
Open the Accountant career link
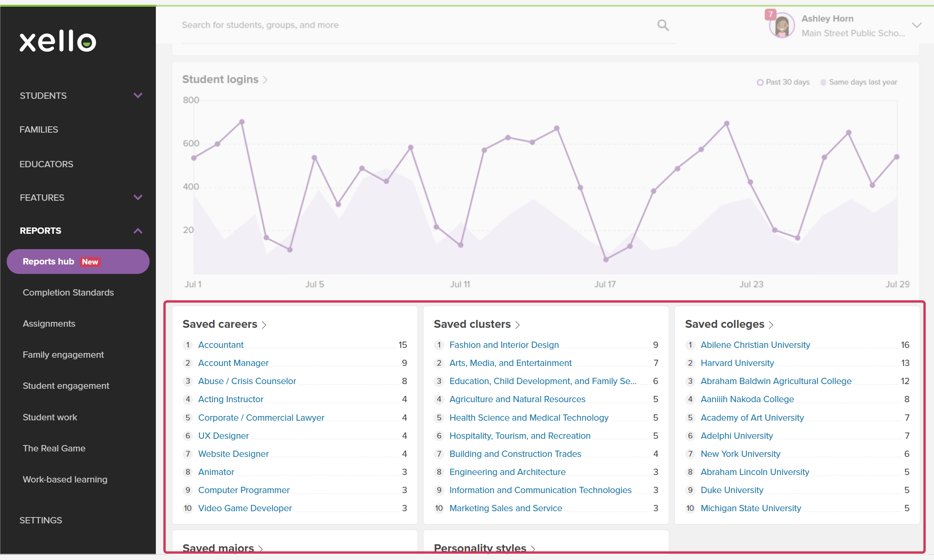tap(221, 345)
